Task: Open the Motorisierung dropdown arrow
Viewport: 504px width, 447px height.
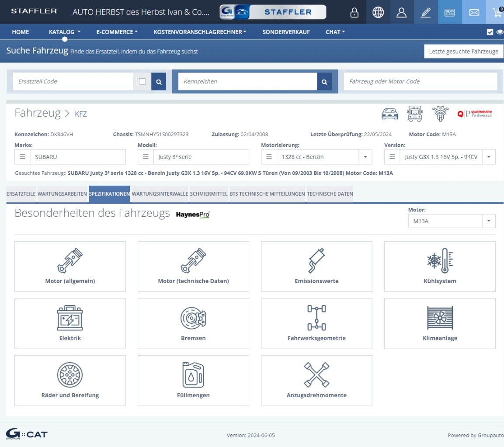Action: [365, 157]
